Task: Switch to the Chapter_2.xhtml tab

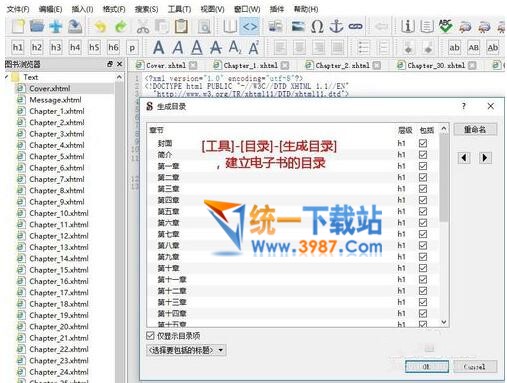Action: coord(342,65)
